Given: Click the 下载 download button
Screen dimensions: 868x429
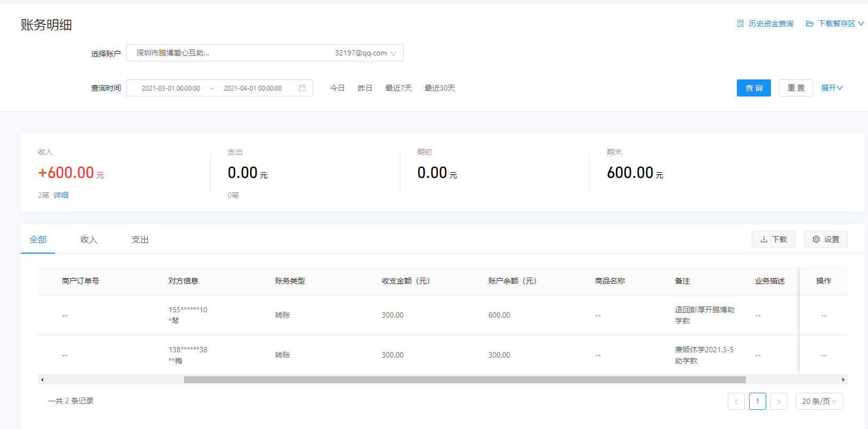Looking at the screenshot, I should click(x=773, y=239).
